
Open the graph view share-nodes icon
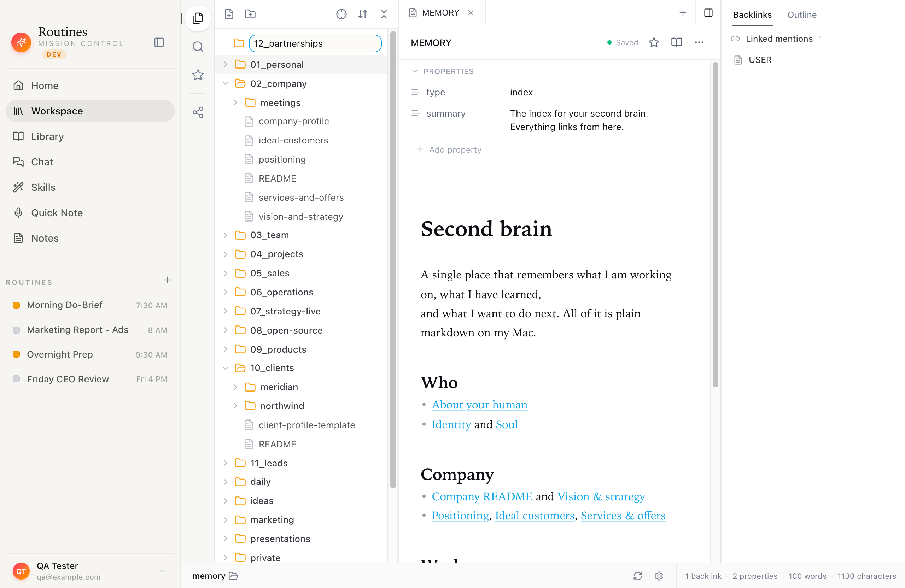tap(198, 112)
